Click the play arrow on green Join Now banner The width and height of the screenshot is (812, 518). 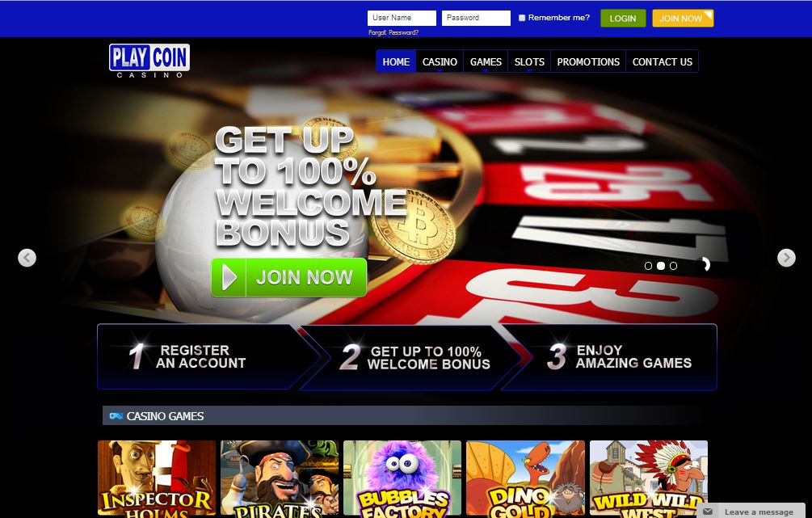[x=229, y=278]
